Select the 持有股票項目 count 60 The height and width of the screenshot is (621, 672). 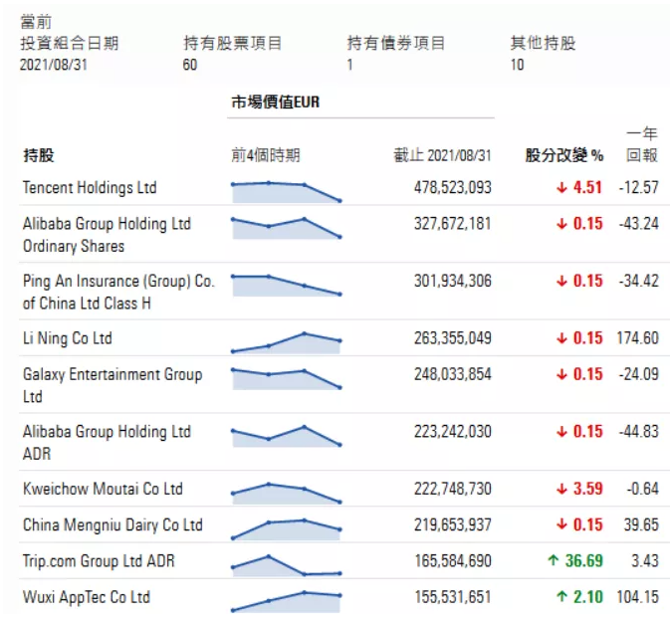[x=190, y=65]
